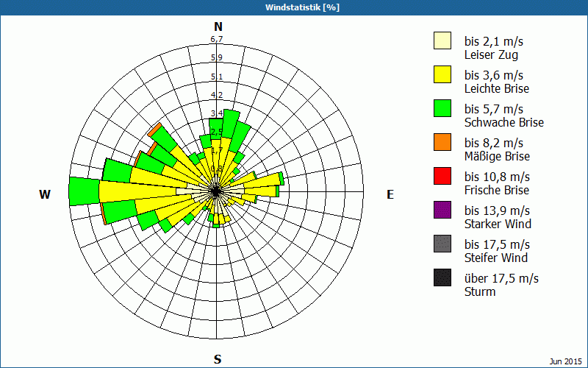The height and width of the screenshot is (368, 588).
Task: Click the 'Sturm' legend text
Action: (480, 291)
